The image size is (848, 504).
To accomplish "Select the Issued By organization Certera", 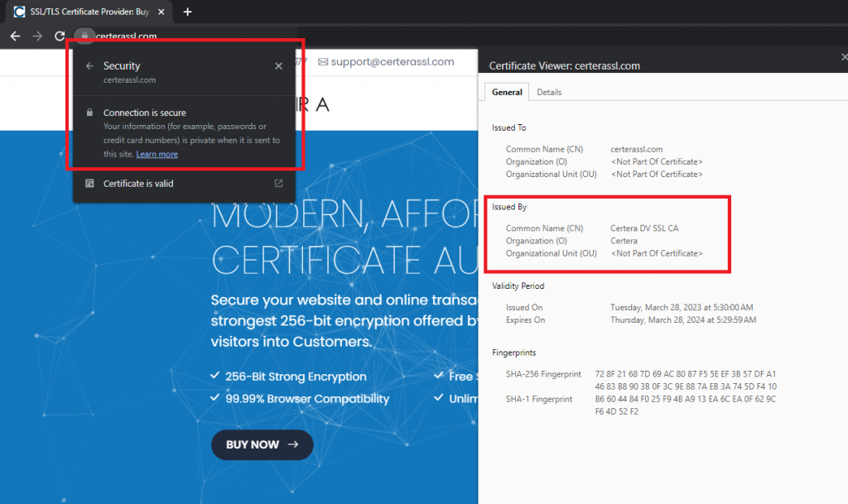I will [x=624, y=241].
